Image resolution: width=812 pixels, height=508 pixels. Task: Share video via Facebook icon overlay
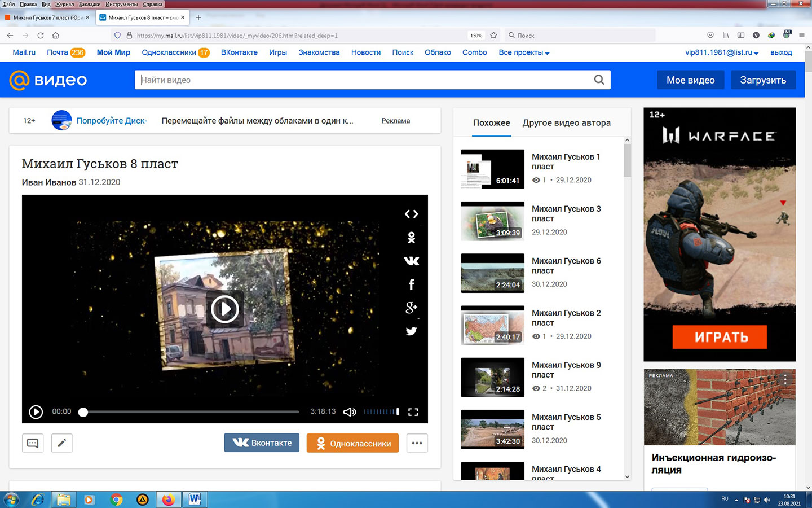pos(411,284)
